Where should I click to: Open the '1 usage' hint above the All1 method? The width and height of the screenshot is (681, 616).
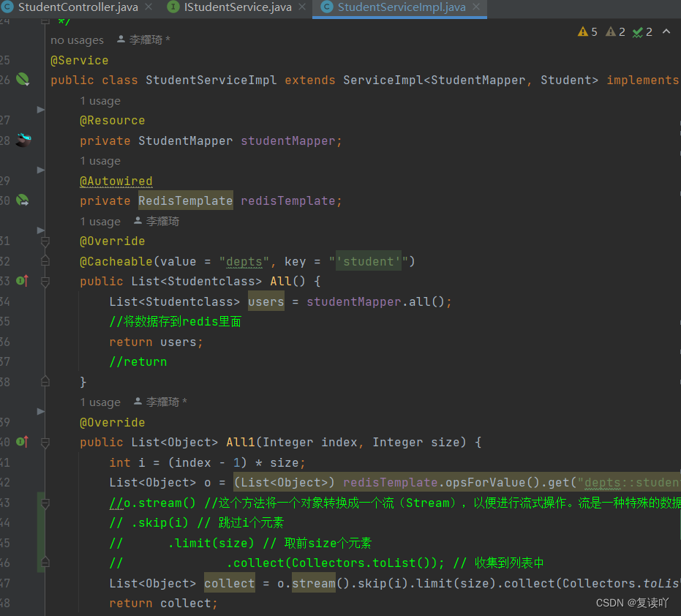[x=100, y=402]
